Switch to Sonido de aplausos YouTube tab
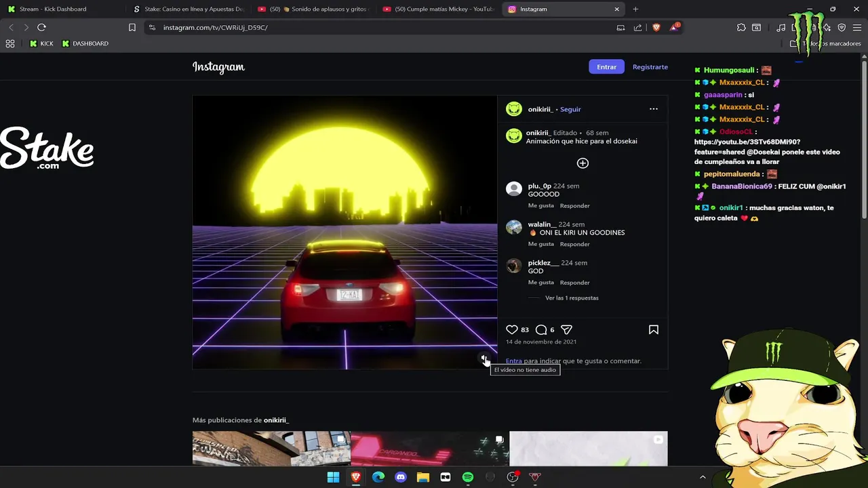The height and width of the screenshot is (488, 868). pyautogui.click(x=312, y=9)
